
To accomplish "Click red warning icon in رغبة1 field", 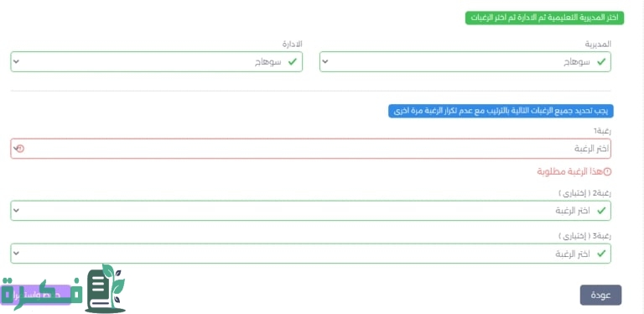I will 20,149.
